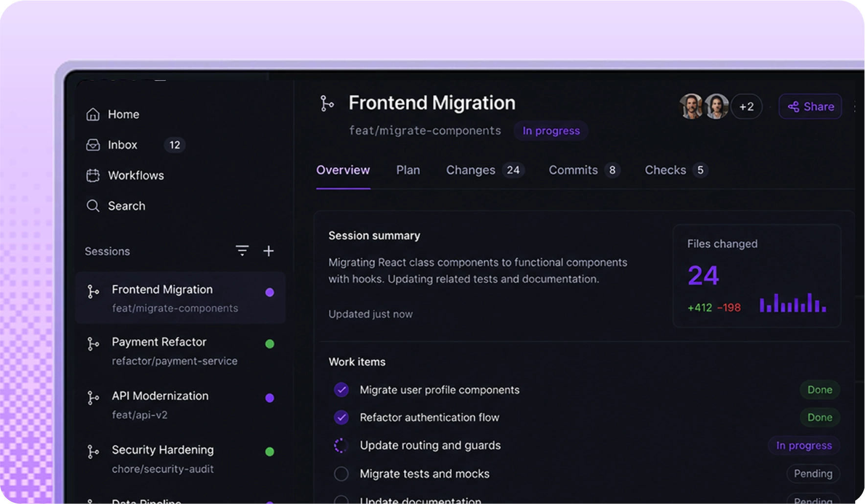Screen dimensions: 865x504
Task: Add a new session with plus icon
Action: [269, 251]
